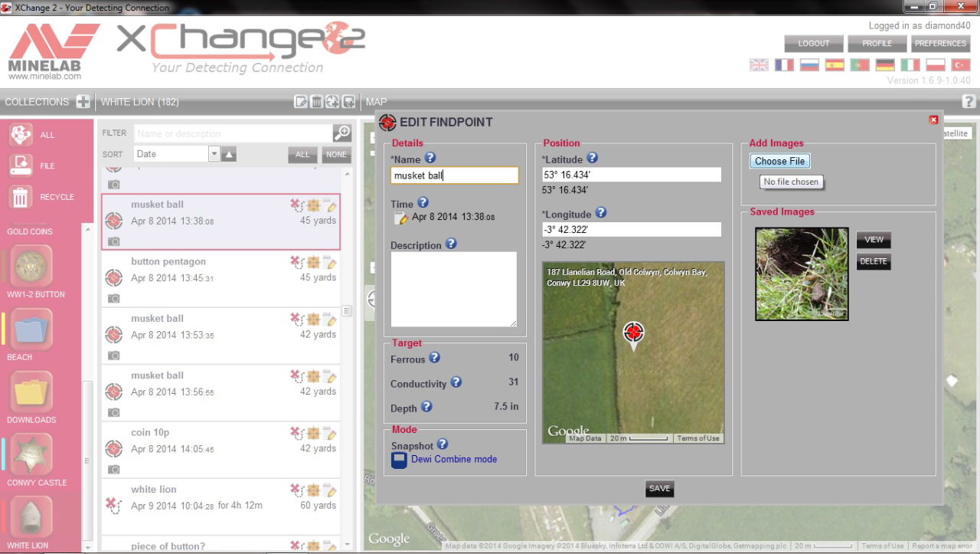Click delete icon on button pentagon row

tap(297, 262)
